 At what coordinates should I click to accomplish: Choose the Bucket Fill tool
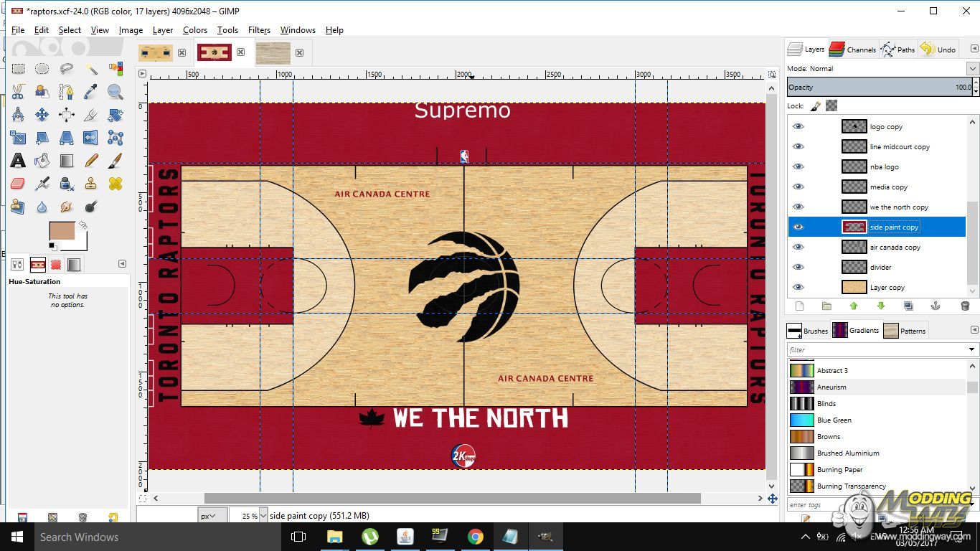point(42,160)
